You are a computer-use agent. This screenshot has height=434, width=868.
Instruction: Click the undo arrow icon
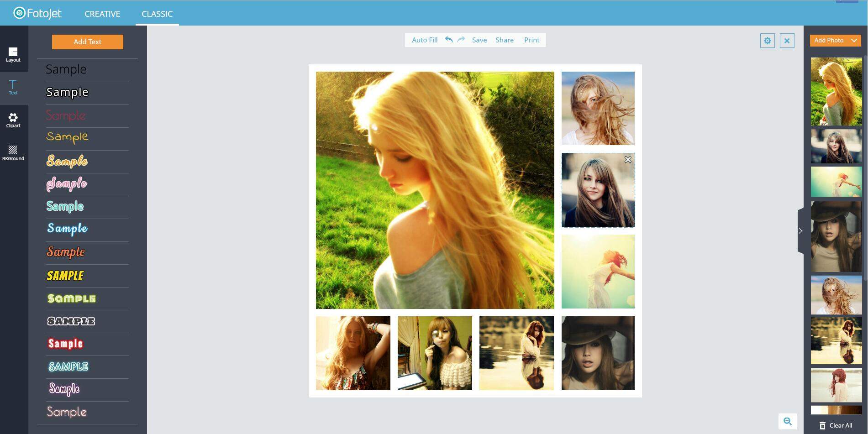pyautogui.click(x=449, y=40)
